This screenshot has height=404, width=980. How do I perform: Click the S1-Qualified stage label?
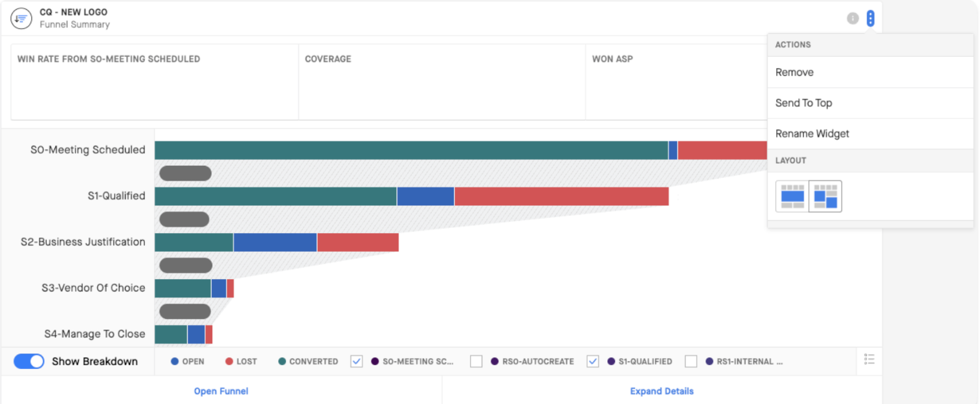coord(117,196)
